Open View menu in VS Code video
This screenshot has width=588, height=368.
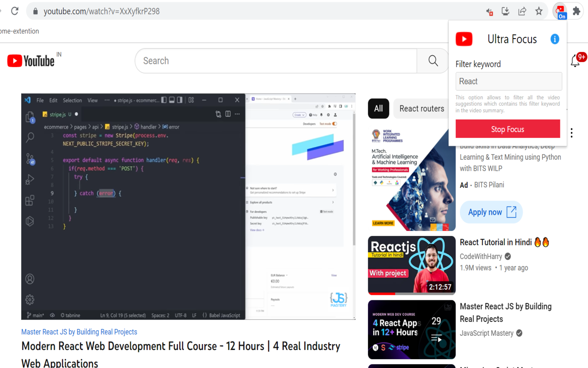[92, 100]
